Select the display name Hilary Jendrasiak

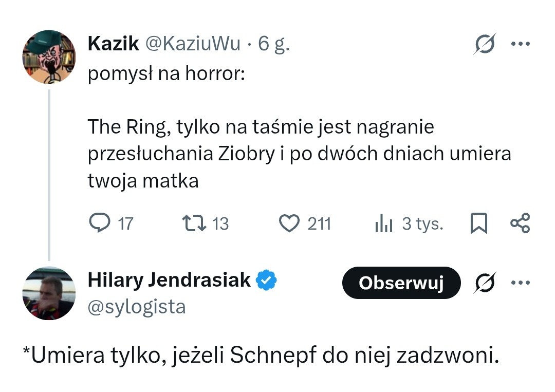[x=170, y=280]
